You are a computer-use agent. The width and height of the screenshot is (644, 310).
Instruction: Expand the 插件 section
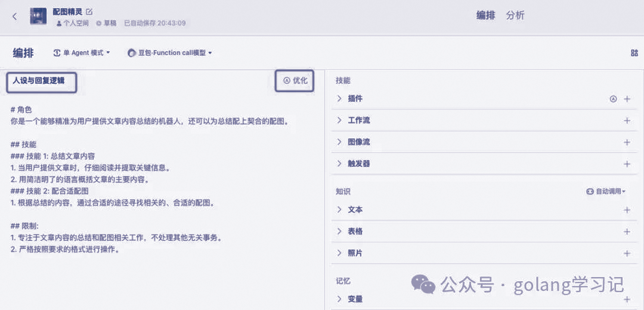(x=339, y=98)
